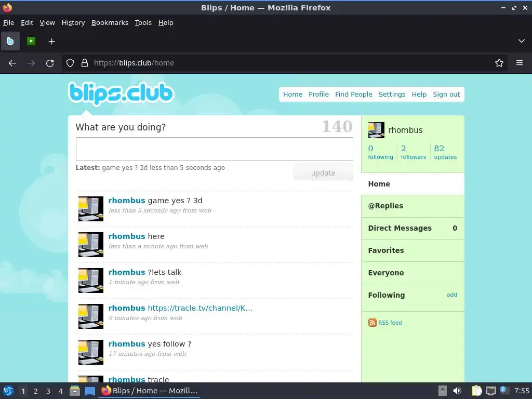This screenshot has height=399, width=532.
Task: Click Sign out link
Action: (446, 95)
